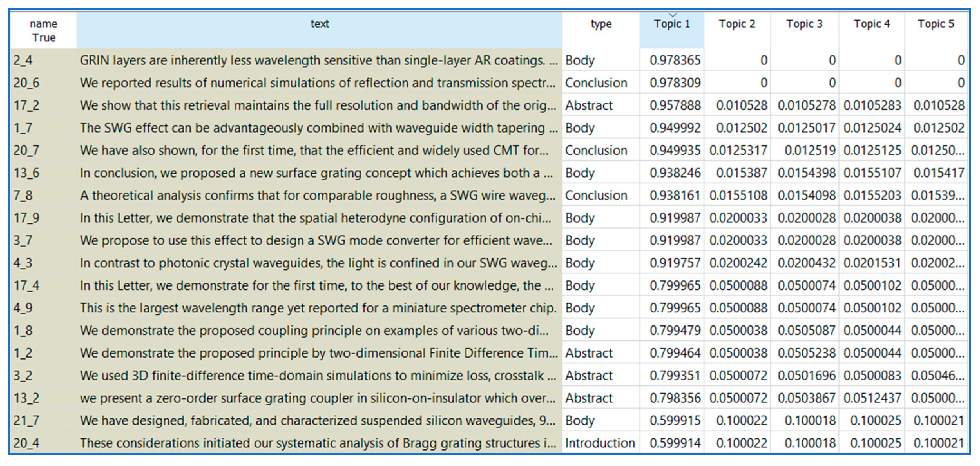Click text 'We have designed, fabricated, and characterized'
This screenshot has height=466, width=980.
tap(318, 420)
